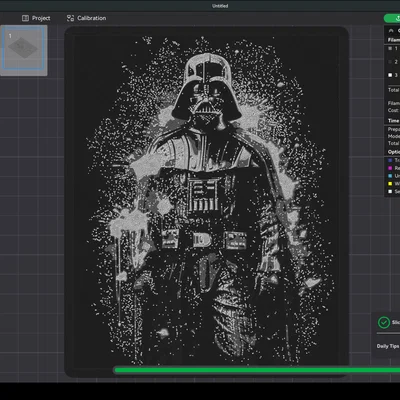
Task: Toggle the yellow Wipe option swatch
Action: pos(390,184)
